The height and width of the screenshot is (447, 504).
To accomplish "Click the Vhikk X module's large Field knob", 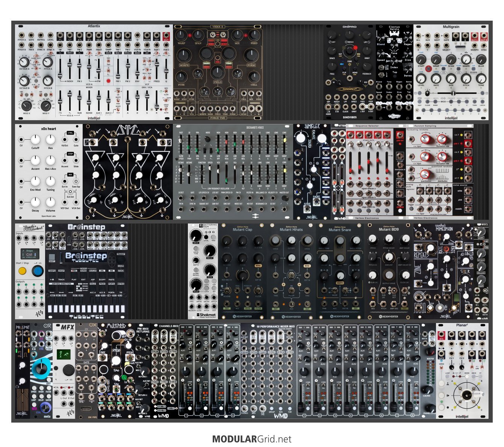I will click(x=218, y=72).
